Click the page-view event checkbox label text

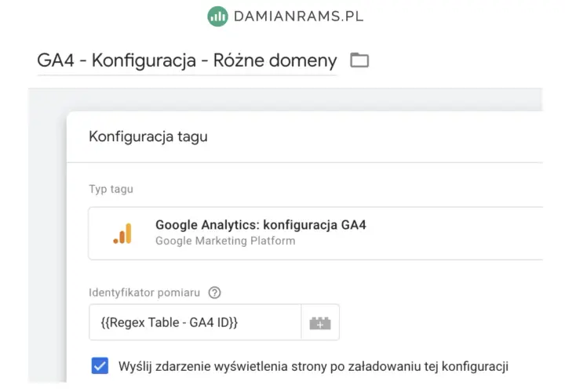click(x=313, y=366)
